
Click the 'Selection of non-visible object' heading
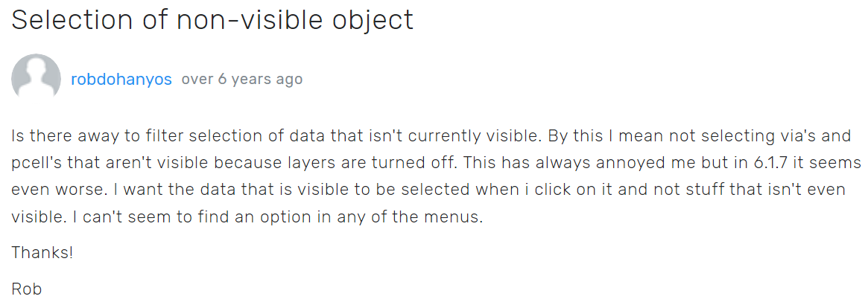coord(212,20)
